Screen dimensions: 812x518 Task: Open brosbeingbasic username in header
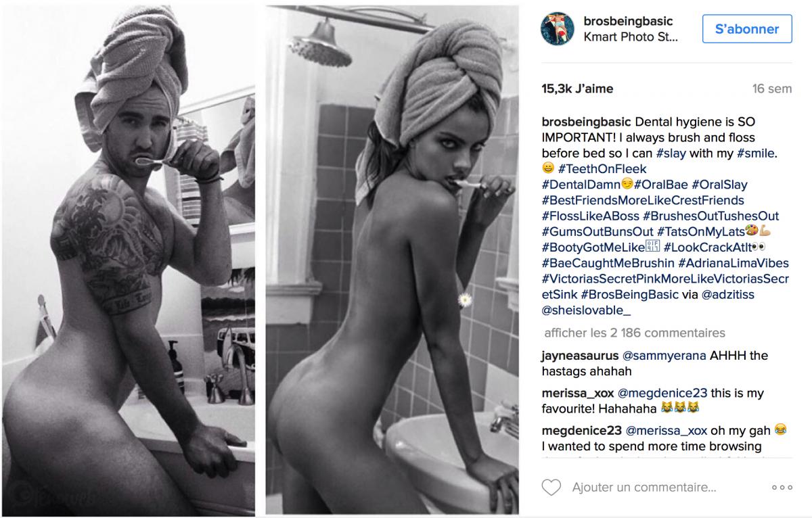coord(629,22)
